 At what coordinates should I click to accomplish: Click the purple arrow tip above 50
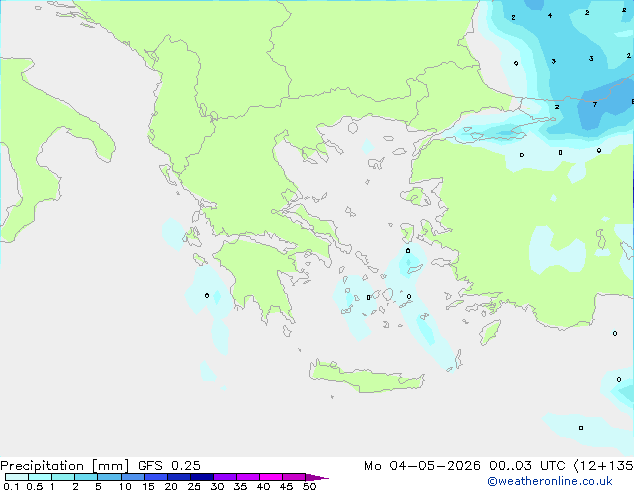point(317,477)
